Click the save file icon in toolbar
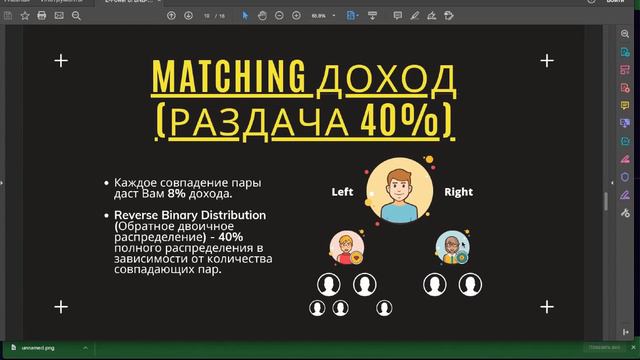This screenshot has height=360, width=640. pos(8,16)
